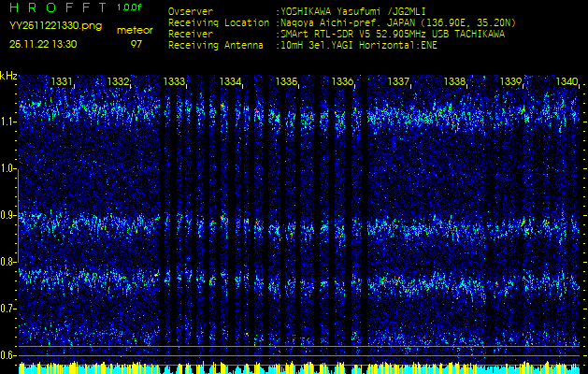This screenshot has width=588, height=374.
Task: Click the 1337 time marker
Action: pyautogui.click(x=398, y=82)
